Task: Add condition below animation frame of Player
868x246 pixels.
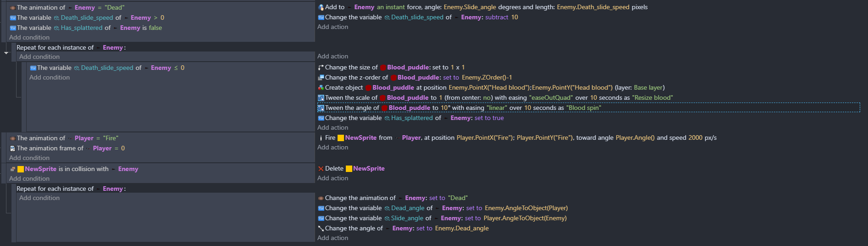Action: 29,158
